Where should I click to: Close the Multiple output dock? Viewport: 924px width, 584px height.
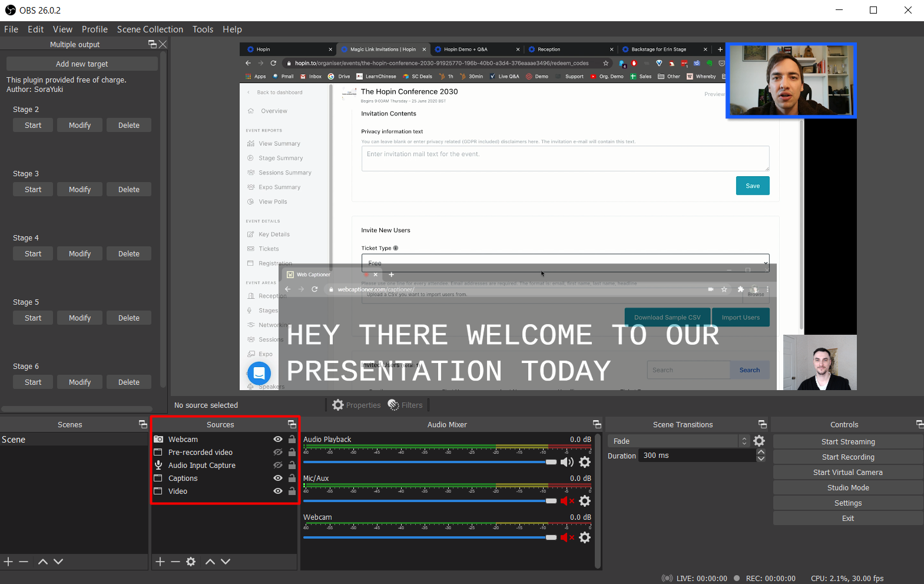tap(163, 44)
